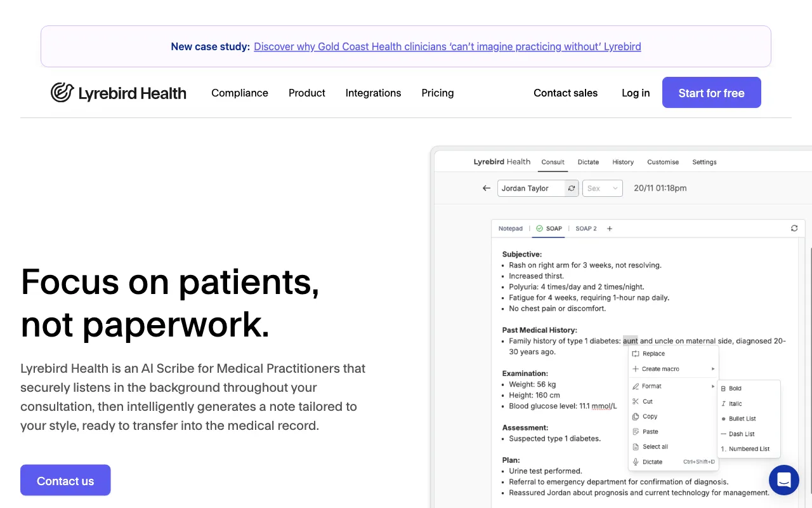
Task: Open the Compliance menu
Action: pos(240,93)
